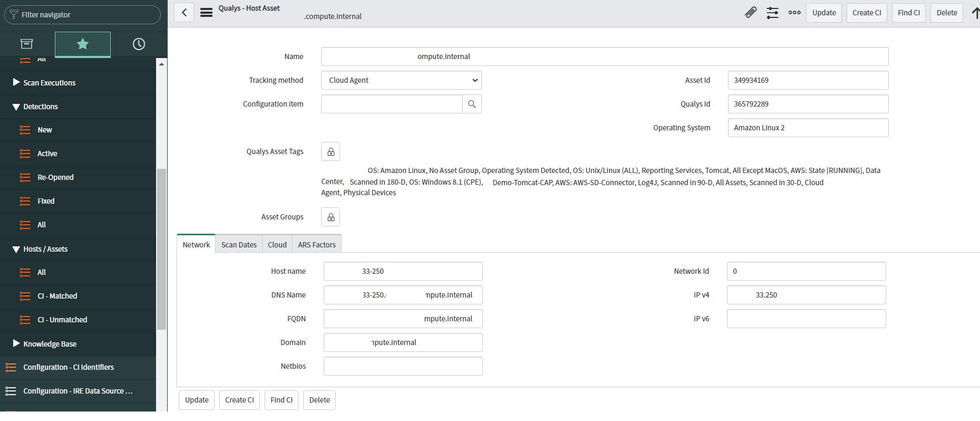Image resolution: width=980 pixels, height=421 pixels.
Task: Click bottom Create CI button
Action: coord(239,400)
